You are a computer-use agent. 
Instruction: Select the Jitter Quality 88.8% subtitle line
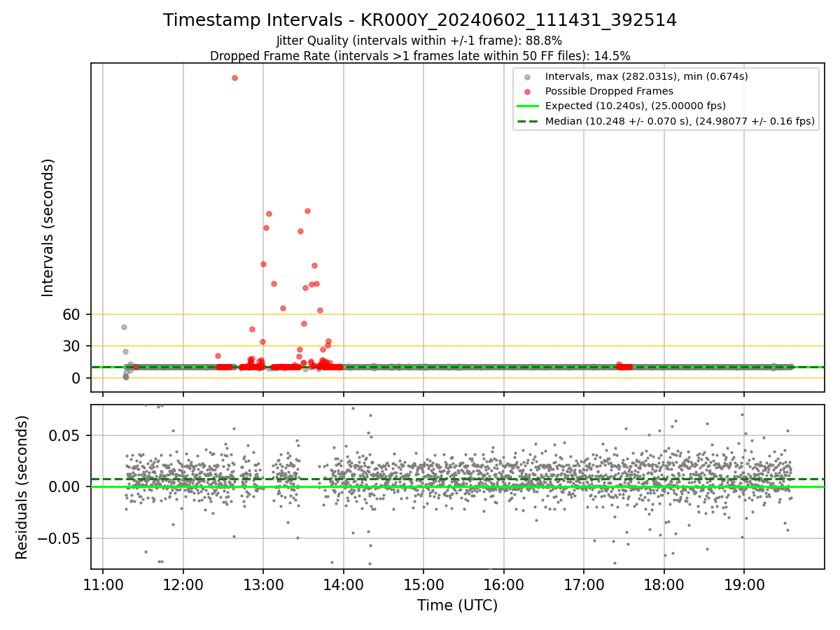tap(419, 41)
